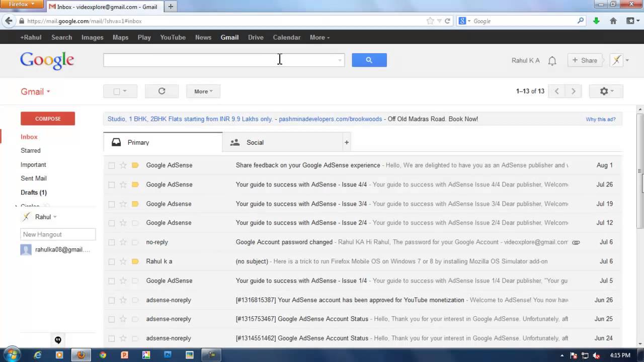Reload page using Firefox address bar refresh
The width and height of the screenshot is (644, 362).
pyautogui.click(x=447, y=21)
